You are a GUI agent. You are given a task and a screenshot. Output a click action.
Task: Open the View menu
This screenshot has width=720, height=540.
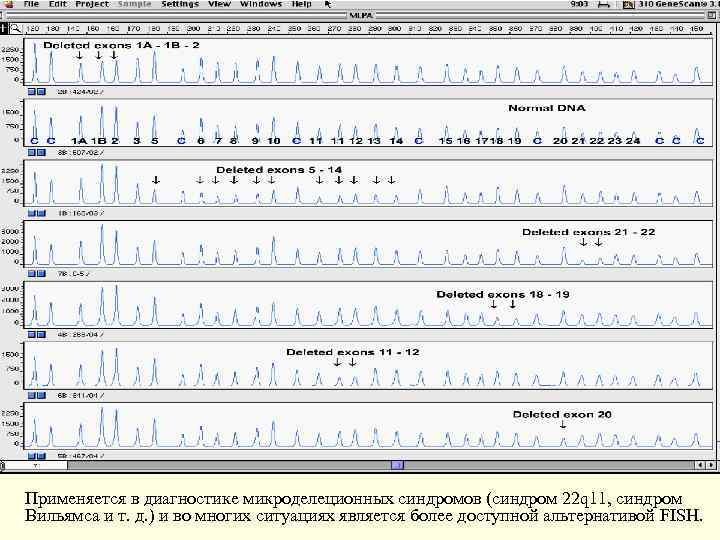coord(219,4)
